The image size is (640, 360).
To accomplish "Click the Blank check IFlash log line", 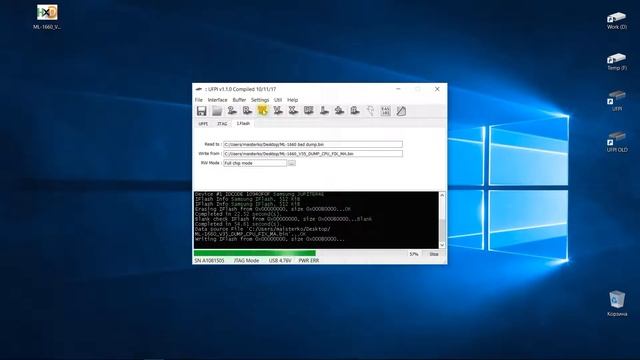I will [x=283, y=219].
